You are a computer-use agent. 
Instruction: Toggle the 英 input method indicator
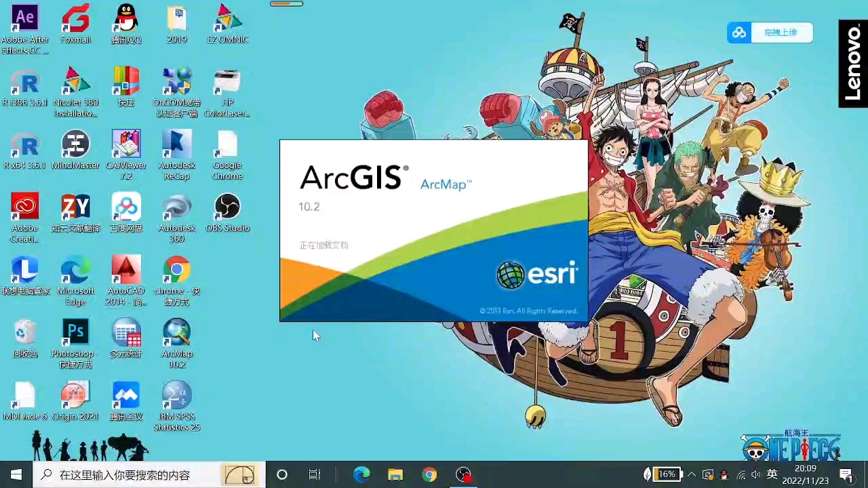(772, 474)
